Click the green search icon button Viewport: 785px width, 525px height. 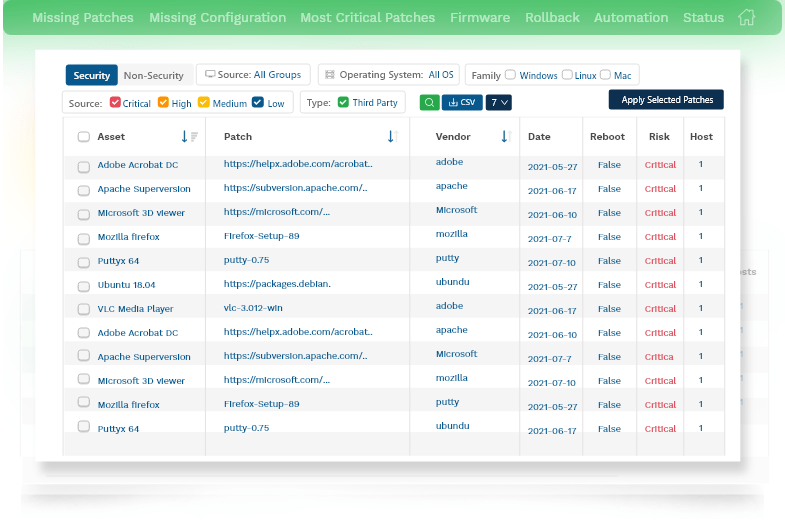[x=428, y=102]
